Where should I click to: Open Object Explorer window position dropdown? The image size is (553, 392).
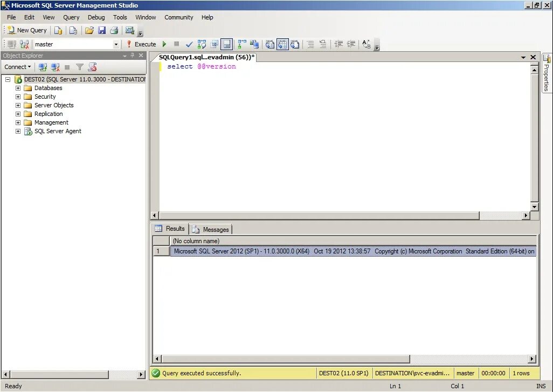[x=125, y=56]
